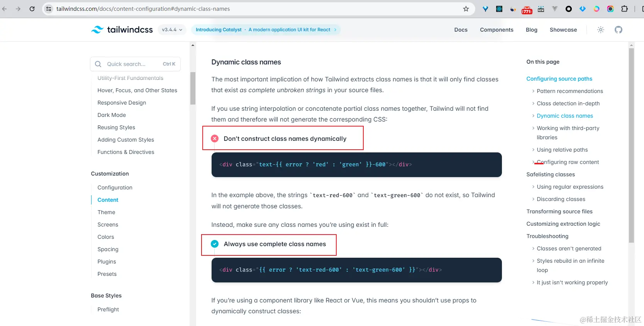Reload the page with the refresh icon
The height and width of the screenshot is (326, 644).
pyautogui.click(x=32, y=8)
